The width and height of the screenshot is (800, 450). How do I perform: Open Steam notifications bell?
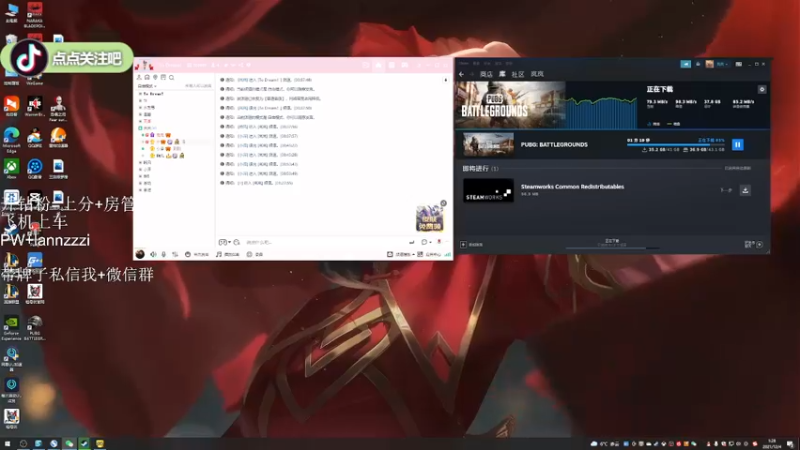pyautogui.click(x=698, y=64)
